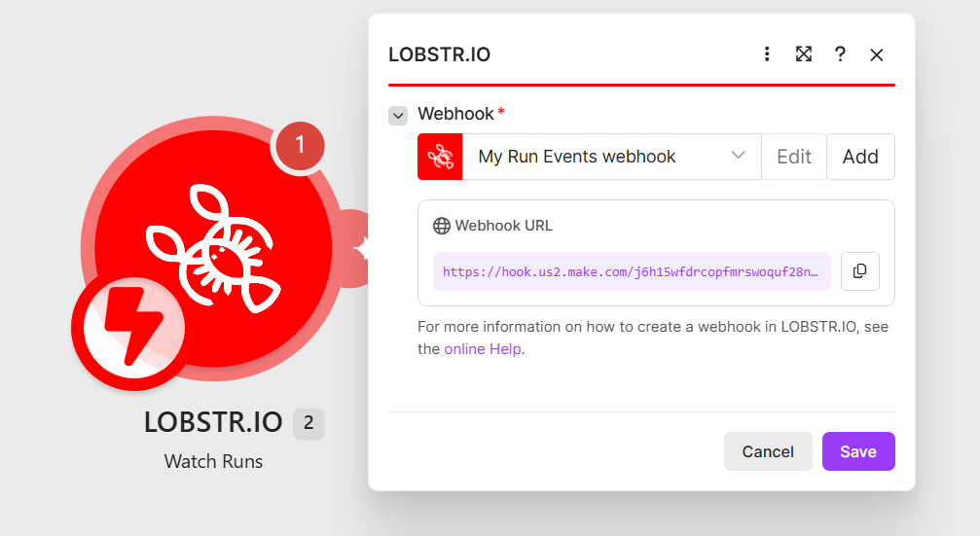Image resolution: width=980 pixels, height=536 pixels.
Task: Open the online Help link
Action: [x=483, y=349]
